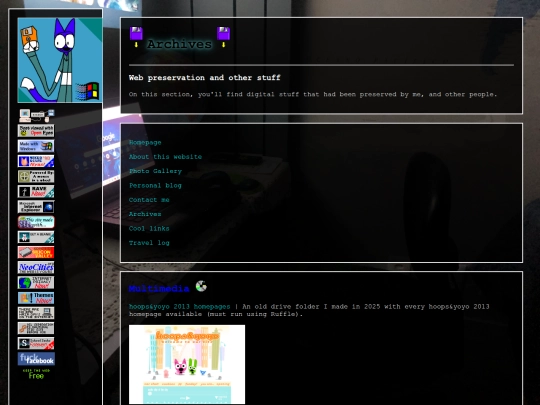
Task: Open the 'hoops&yoyo 2013 homepages' link
Action: coord(179,307)
